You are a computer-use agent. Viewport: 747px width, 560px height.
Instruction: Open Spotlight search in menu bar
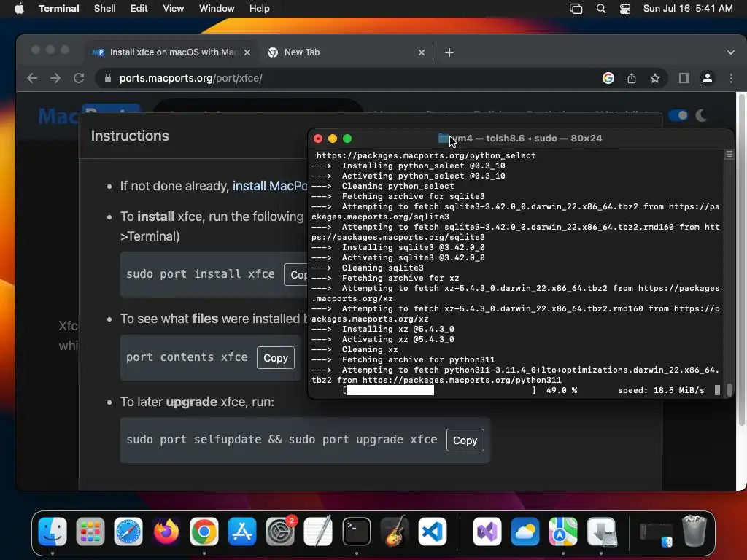[x=601, y=9]
